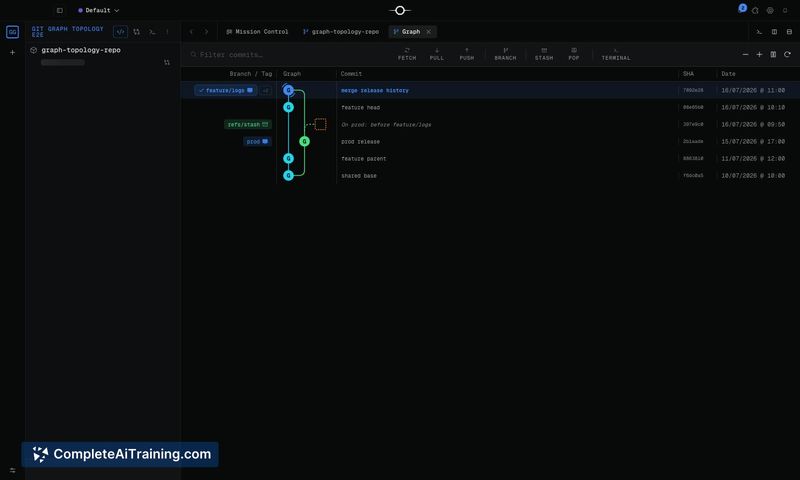
Task: Select commit 'prod release'
Action: pos(360,142)
